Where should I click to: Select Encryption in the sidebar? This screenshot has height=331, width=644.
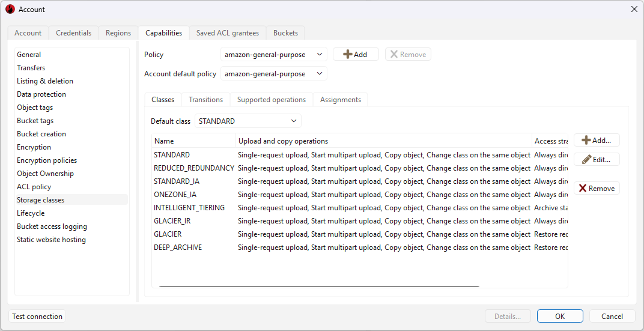point(72,147)
